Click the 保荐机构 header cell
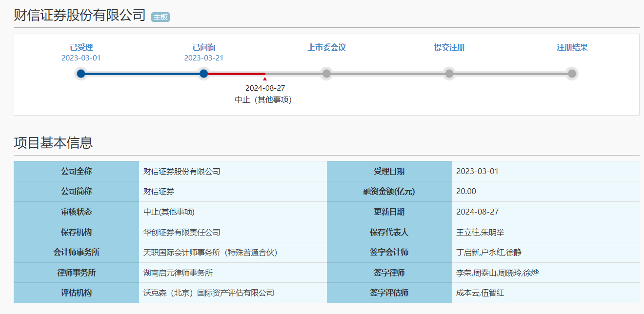Screen dimensions: 644x314 [76, 232]
